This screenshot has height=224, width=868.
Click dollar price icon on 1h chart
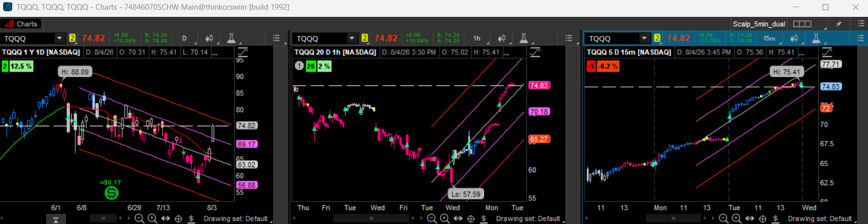[484, 219]
